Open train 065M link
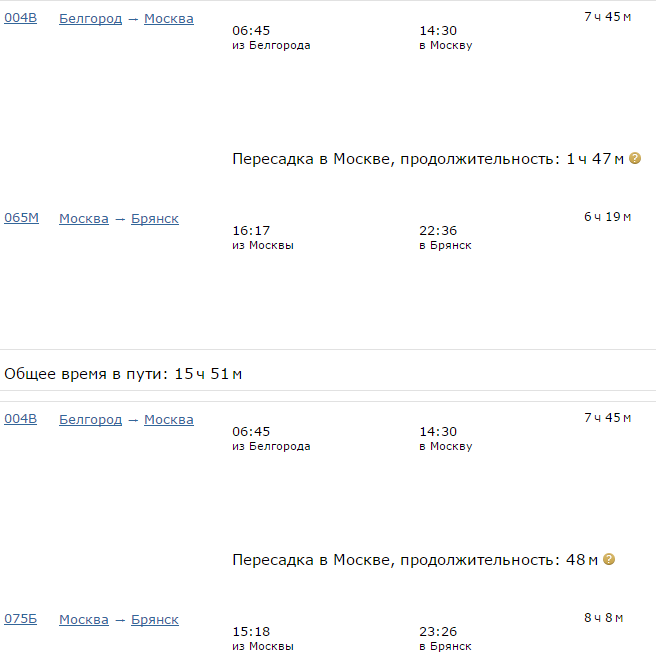 pos(21,218)
